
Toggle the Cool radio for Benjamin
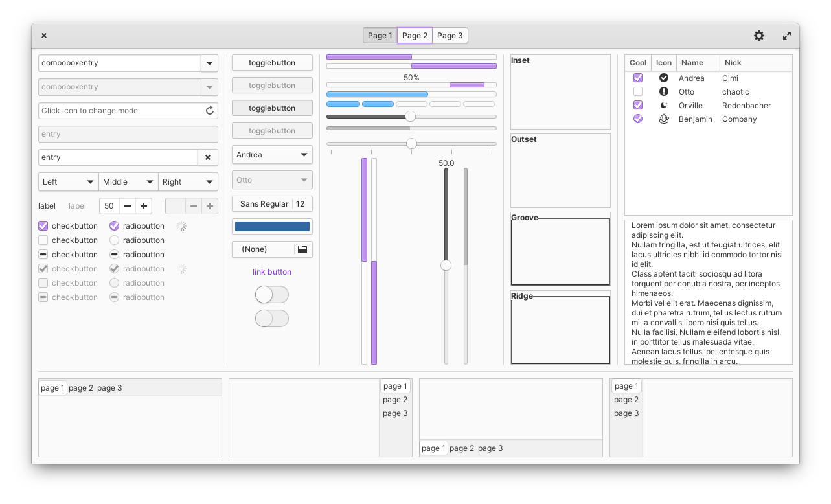(638, 119)
